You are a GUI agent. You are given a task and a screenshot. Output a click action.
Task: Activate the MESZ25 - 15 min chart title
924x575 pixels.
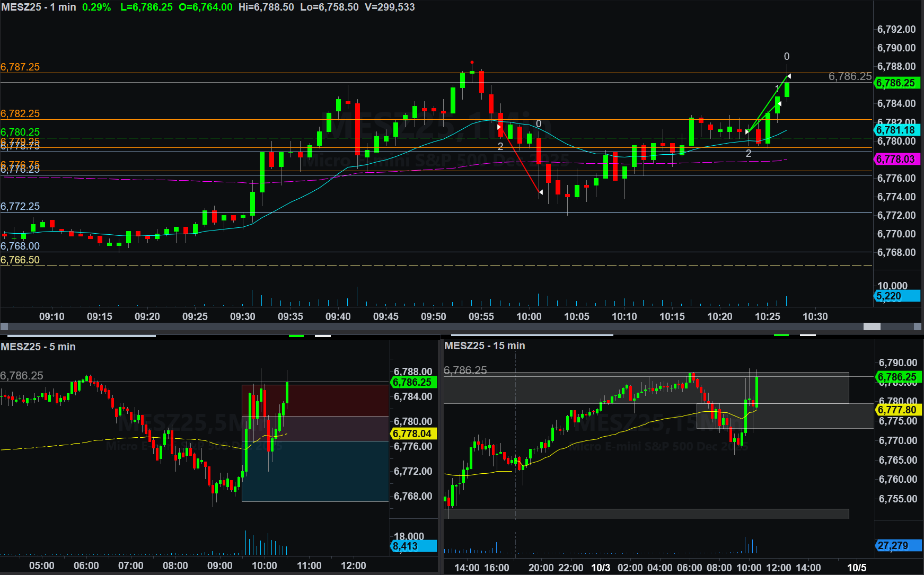(x=485, y=346)
